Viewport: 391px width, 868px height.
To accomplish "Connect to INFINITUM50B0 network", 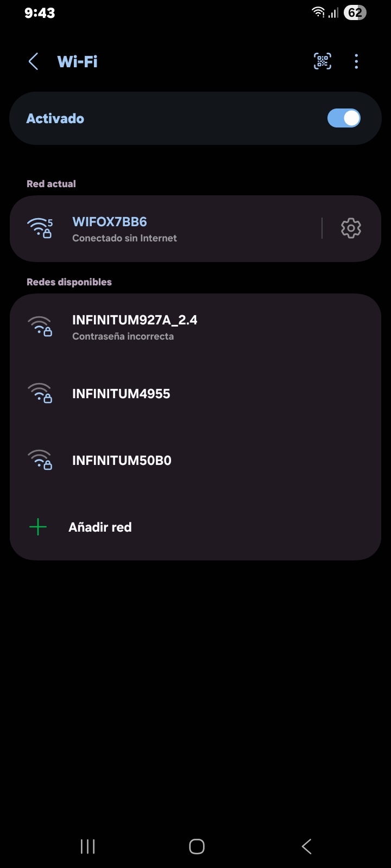I will pyautogui.click(x=195, y=461).
